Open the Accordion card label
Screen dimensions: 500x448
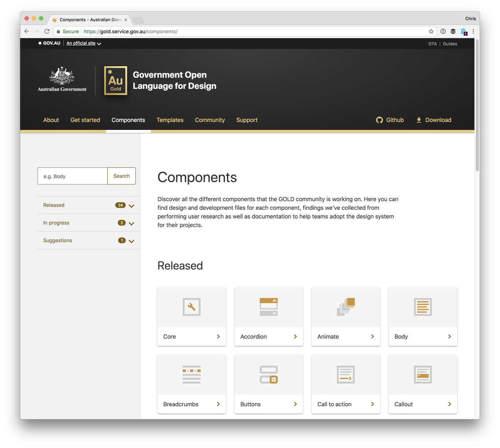pyautogui.click(x=253, y=336)
